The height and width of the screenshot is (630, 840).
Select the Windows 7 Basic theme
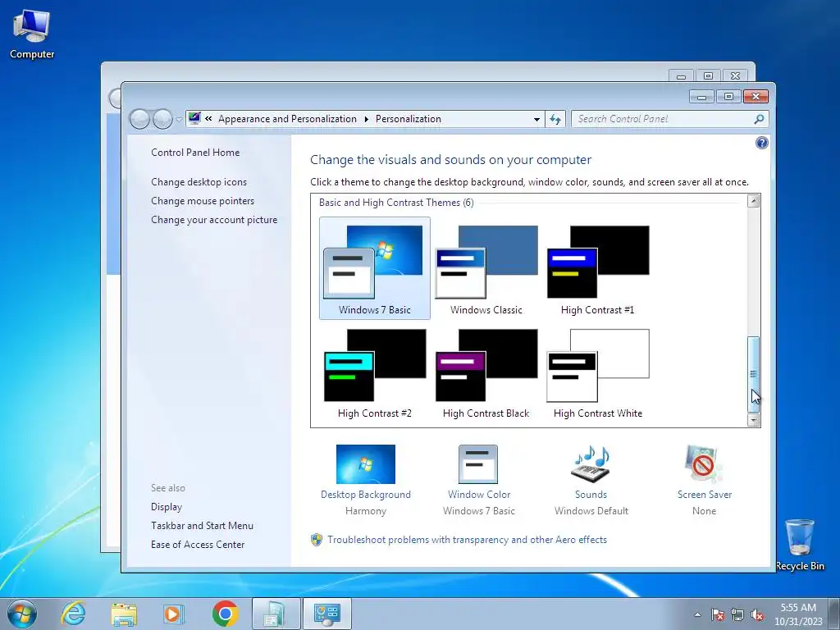(x=374, y=268)
